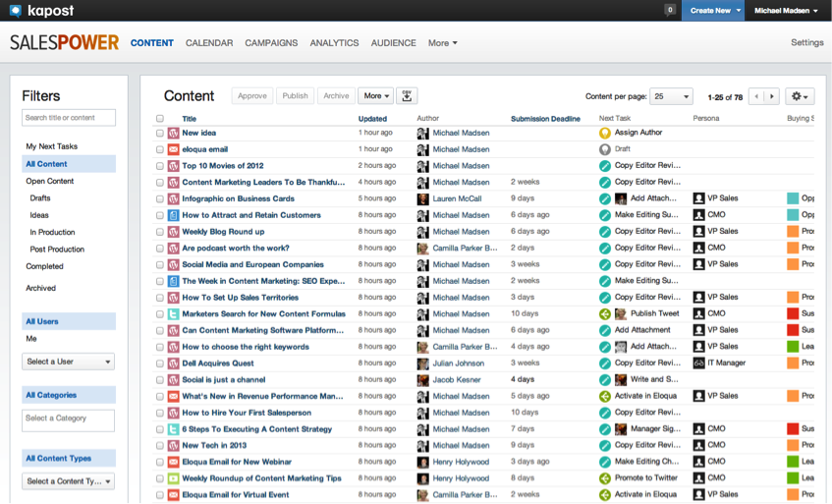Open the Select a Content Type dropdown
This screenshot has height=504, width=832.
pyautogui.click(x=68, y=481)
